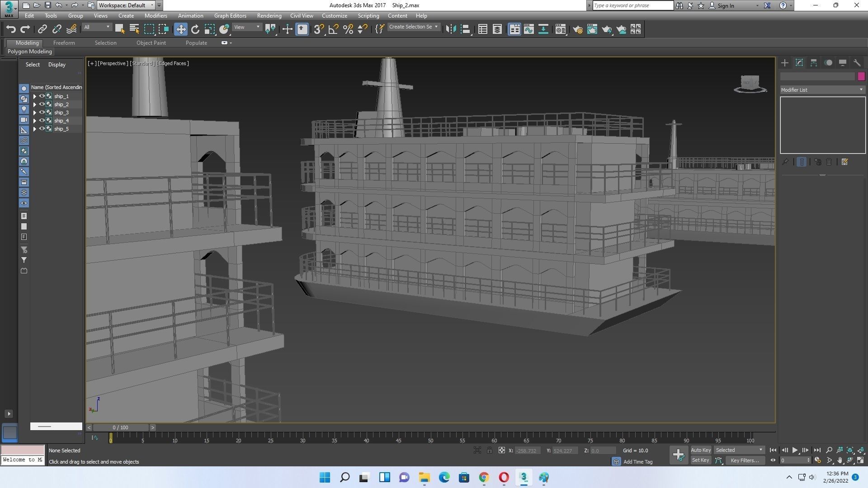
Task: Choose the Select Object tool
Action: [x=120, y=29]
